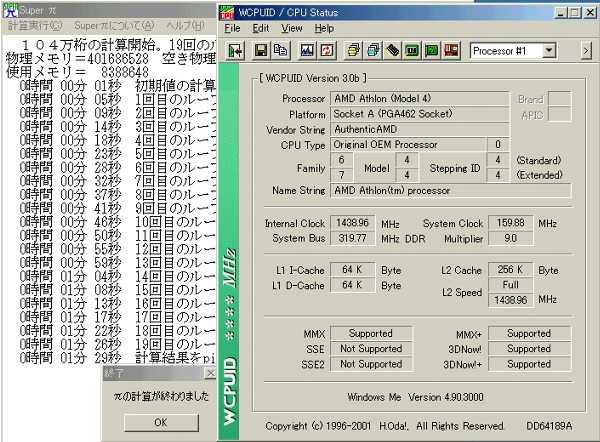
Task: Close the WCPUID window
Action: click(590, 13)
